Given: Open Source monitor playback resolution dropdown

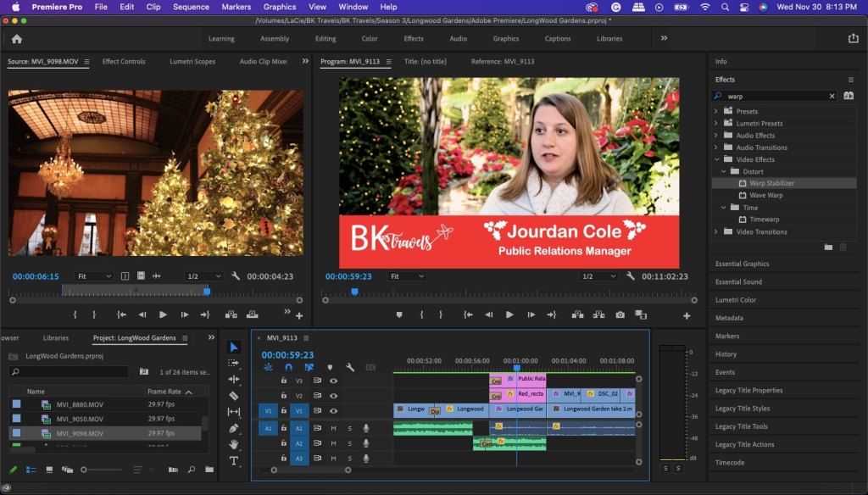Looking at the screenshot, I should coord(204,276).
